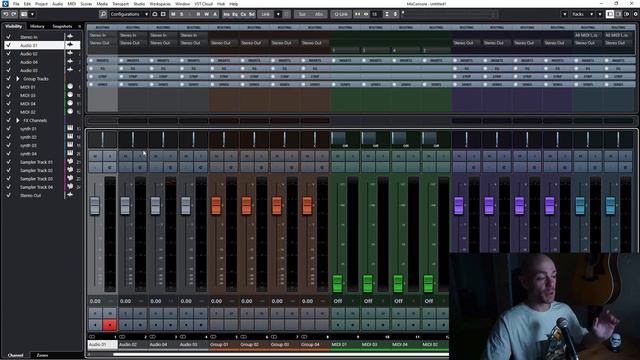Screen dimensions: 640x360
Task: Click the Audio 01 volume fader
Action: 95,205
